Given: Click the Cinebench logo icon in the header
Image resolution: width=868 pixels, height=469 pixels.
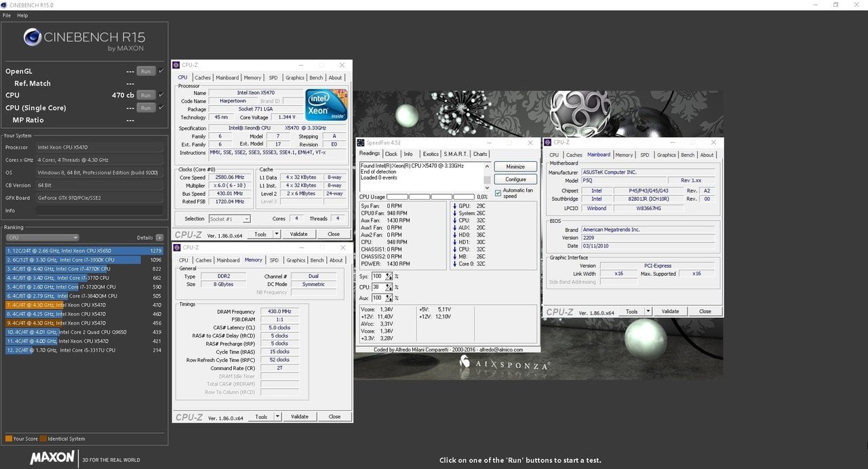Looking at the screenshot, I should (x=33, y=37).
